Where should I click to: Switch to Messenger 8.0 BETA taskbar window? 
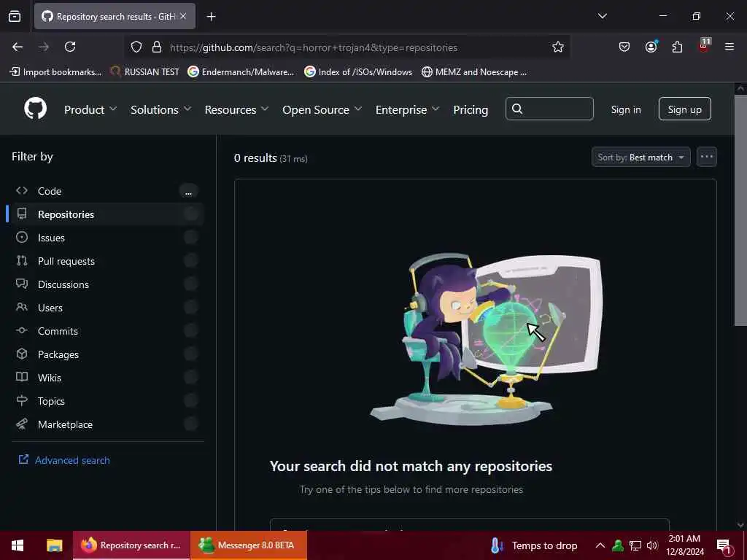pyautogui.click(x=249, y=545)
